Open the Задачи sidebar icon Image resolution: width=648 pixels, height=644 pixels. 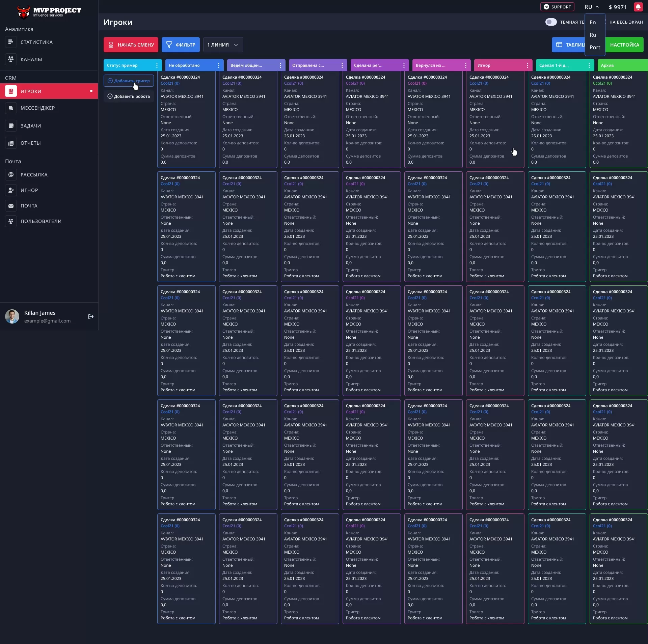11,125
